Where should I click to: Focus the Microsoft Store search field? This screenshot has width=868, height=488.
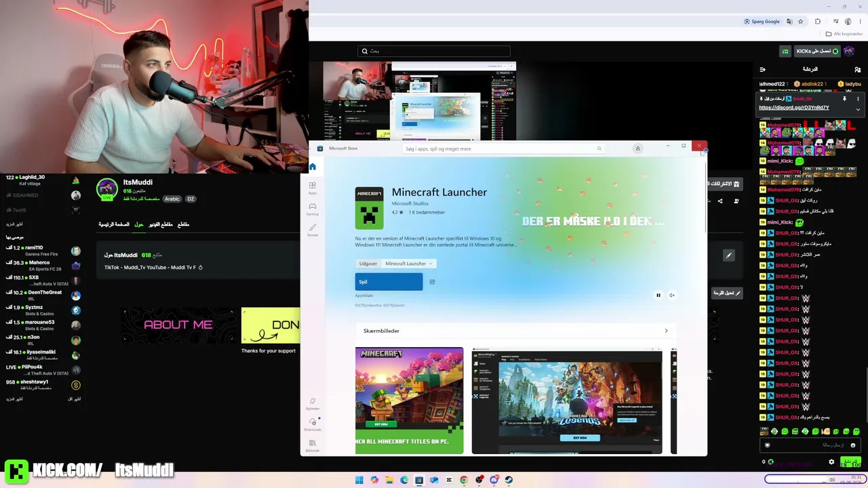pyautogui.click(x=502, y=148)
